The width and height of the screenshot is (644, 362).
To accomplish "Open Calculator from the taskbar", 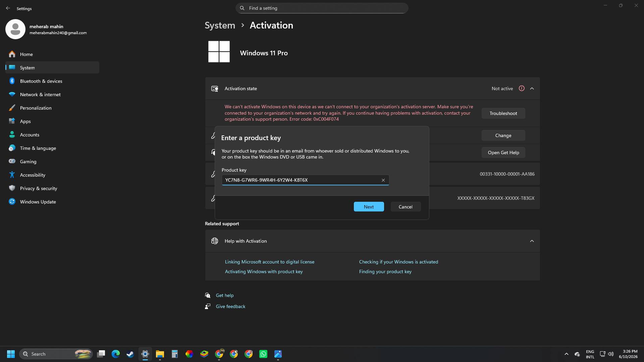I will 175,354.
